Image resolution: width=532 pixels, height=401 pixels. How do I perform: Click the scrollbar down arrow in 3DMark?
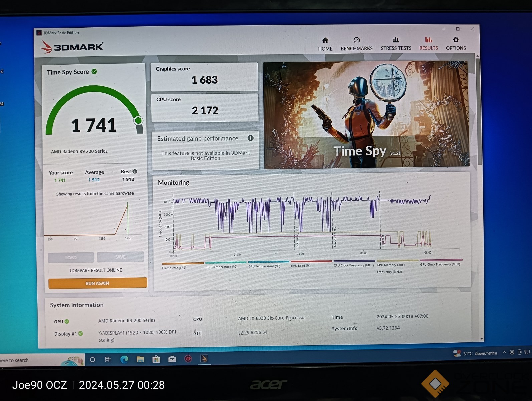[481, 339]
